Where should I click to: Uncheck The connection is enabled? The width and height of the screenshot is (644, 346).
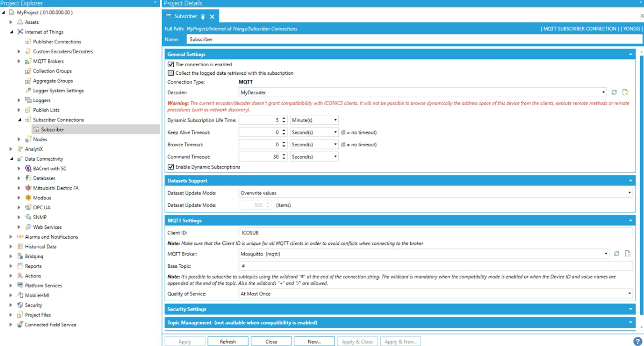(171, 64)
